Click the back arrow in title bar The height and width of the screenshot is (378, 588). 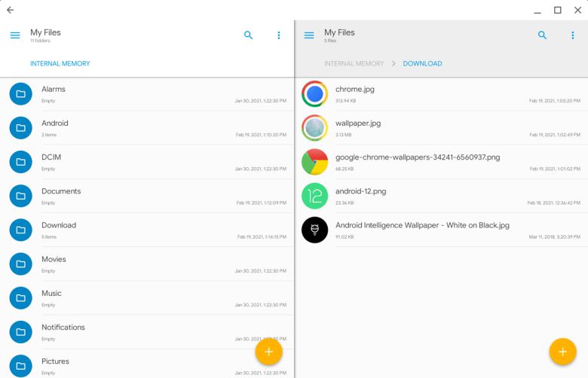10,10
